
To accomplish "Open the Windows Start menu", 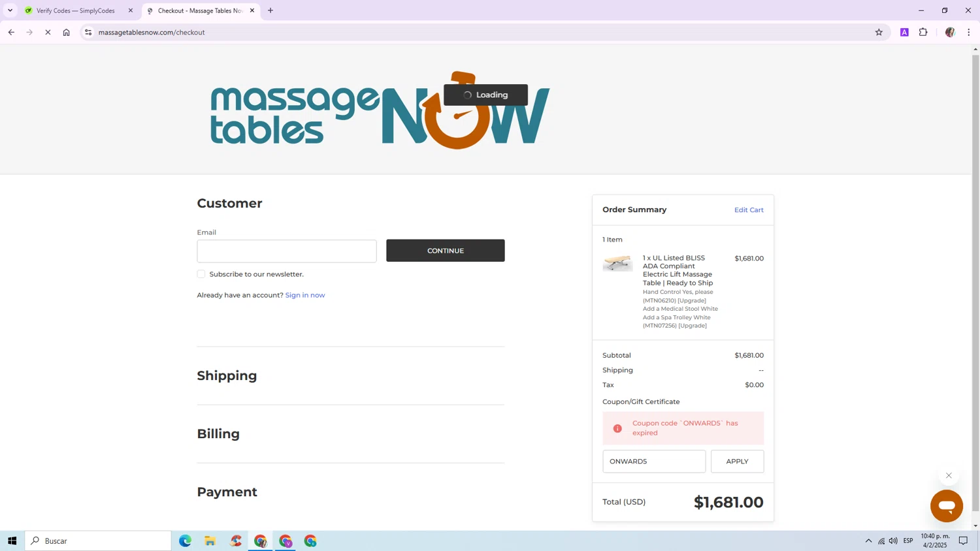I will 12,541.
